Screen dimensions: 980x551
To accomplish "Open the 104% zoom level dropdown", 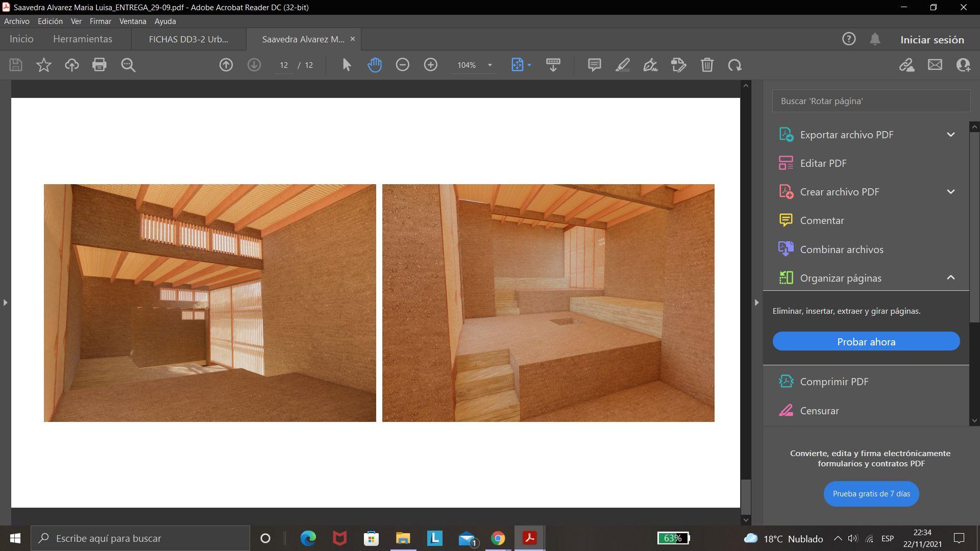I will coord(489,65).
